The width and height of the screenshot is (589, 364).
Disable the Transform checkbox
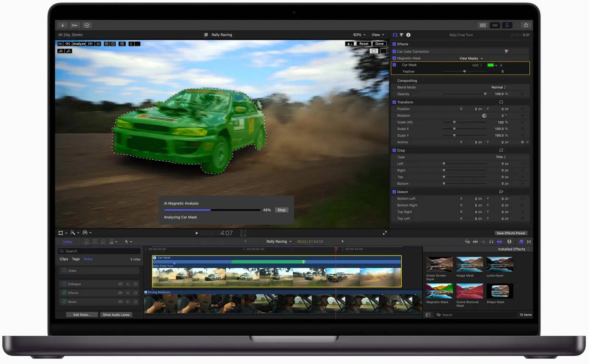pyautogui.click(x=394, y=102)
